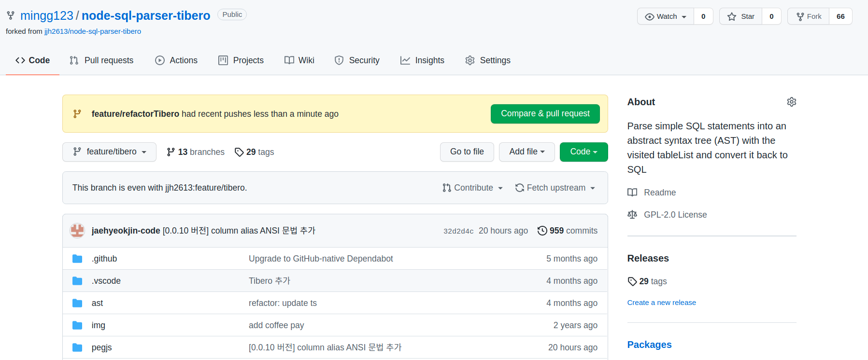Click the About section gear icon
Screen dimensions: 868x360
click(x=791, y=102)
